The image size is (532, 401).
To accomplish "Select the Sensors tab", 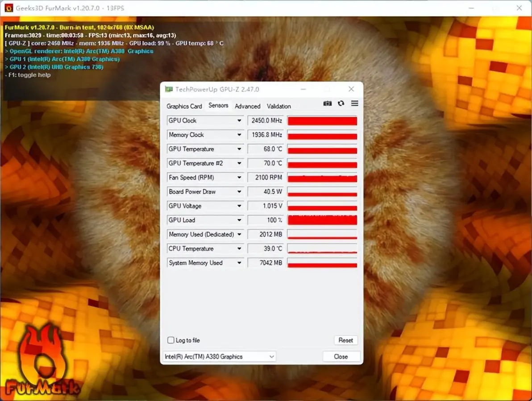I will (218, 105).
